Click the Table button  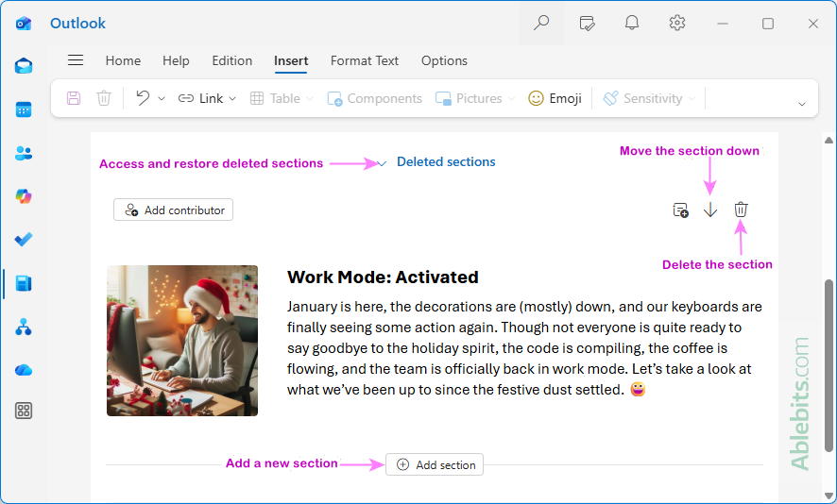(x=275, y=98)
